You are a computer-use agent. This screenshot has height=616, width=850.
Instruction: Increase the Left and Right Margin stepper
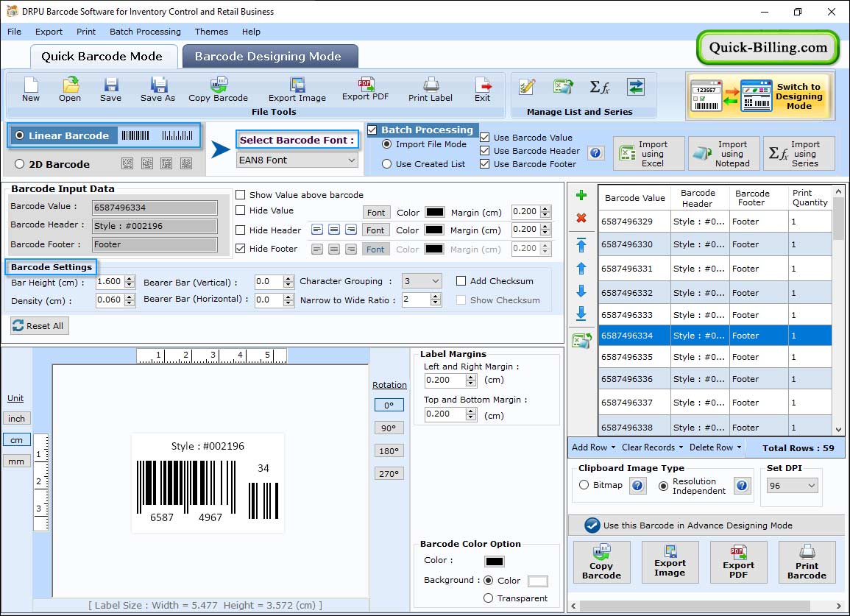(x=471, y=377)
